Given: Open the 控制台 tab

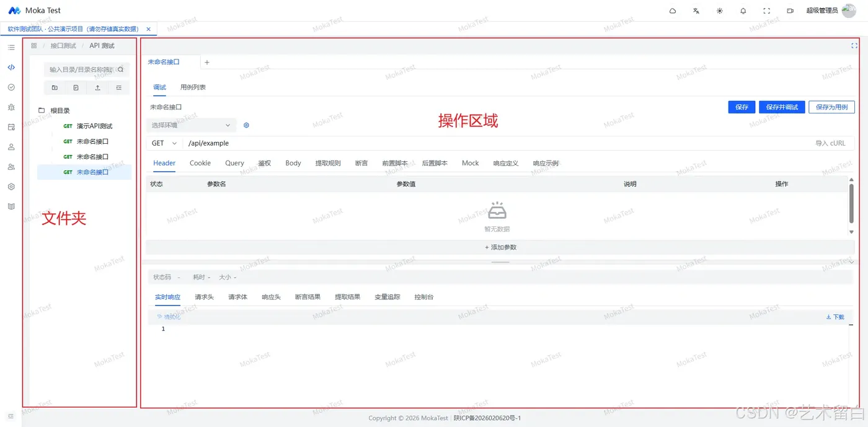Looking at the screenshot, I should [424, 297].
